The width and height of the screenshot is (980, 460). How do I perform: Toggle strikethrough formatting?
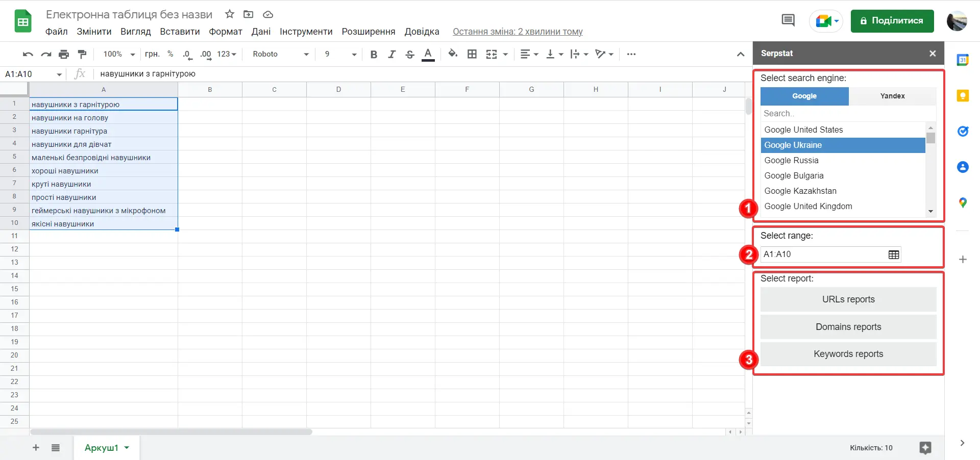point(410,54)
